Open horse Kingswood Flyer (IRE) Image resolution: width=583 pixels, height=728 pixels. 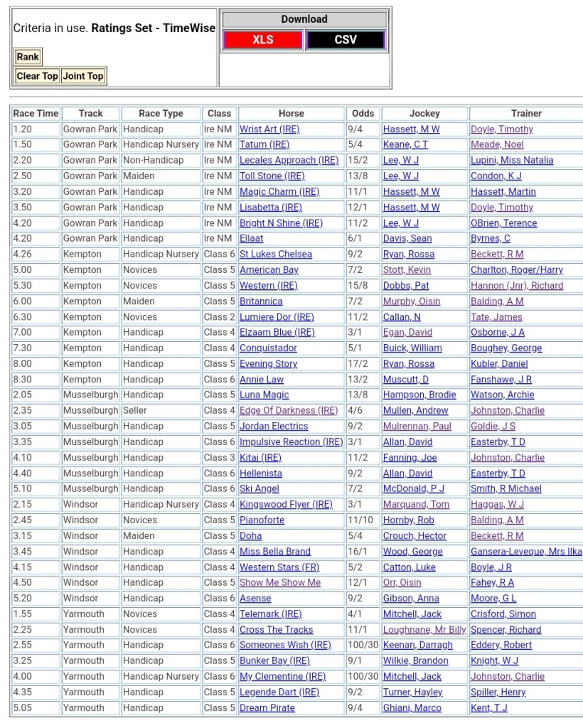pyautogui.click(x=286, y=505)
